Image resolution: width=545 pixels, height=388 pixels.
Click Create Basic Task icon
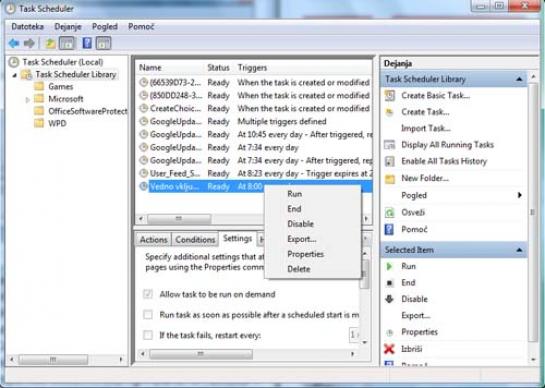click(390, 95)
